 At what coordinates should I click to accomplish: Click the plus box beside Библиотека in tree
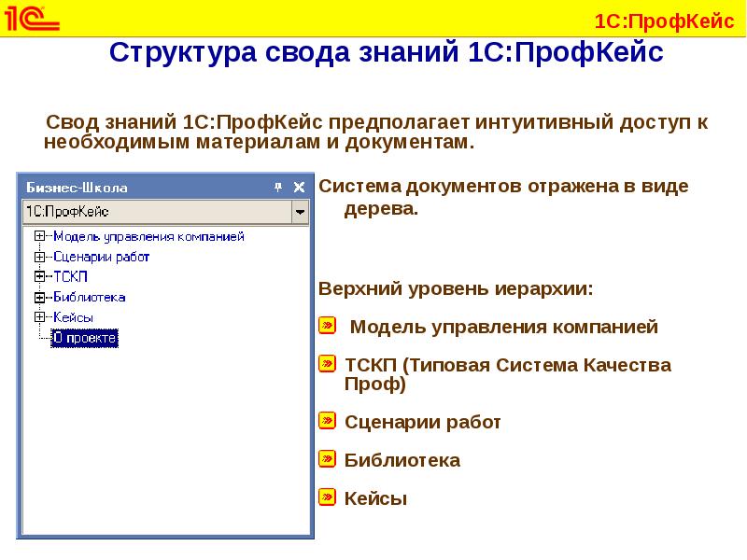click(39, 297)
